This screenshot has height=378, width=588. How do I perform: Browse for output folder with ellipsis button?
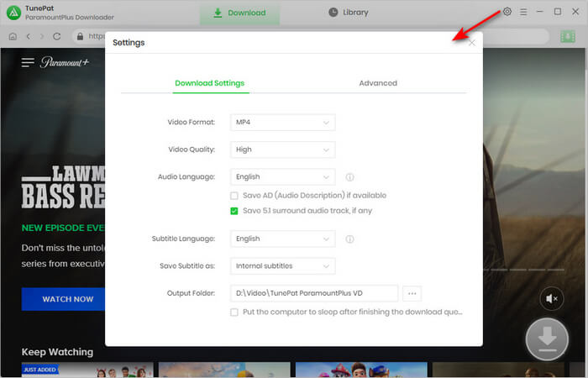[x=412, y=293]
